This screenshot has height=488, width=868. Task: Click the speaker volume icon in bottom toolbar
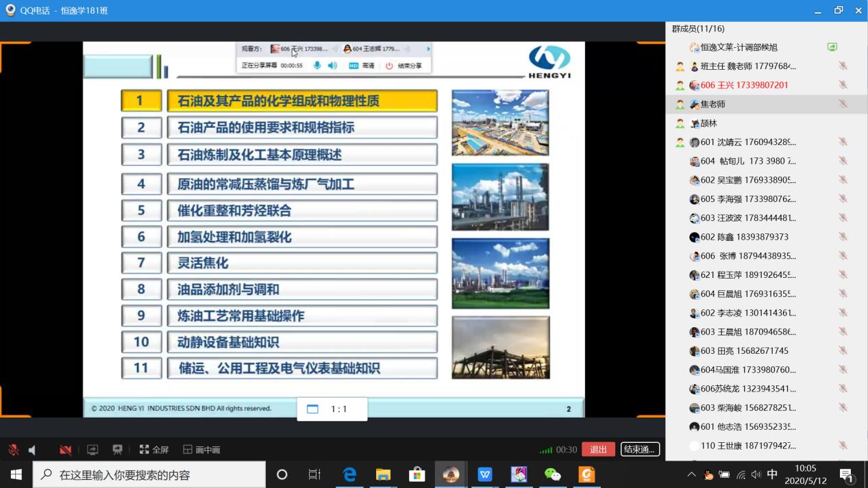[32, 450]
